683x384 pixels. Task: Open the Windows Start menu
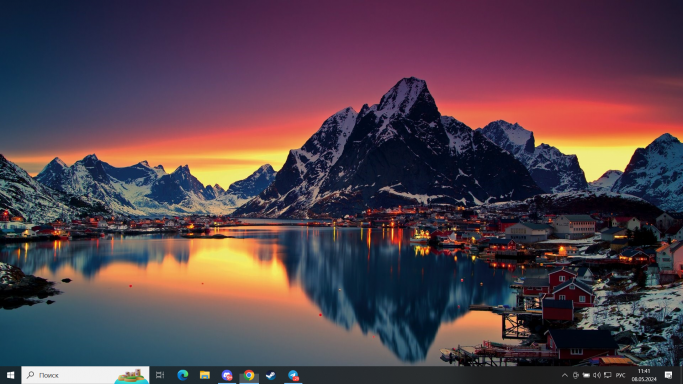(10, 375)
